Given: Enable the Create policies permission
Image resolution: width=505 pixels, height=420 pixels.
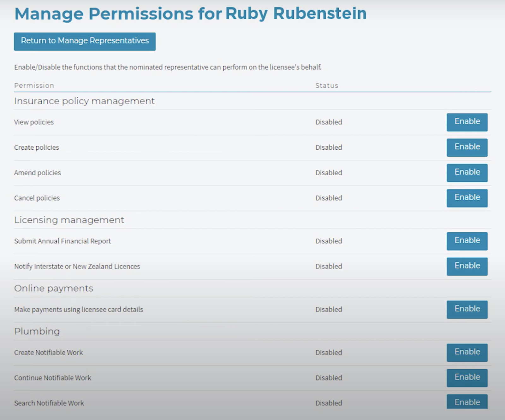Looking at the screenshot, I should pyautogui.click(x=467, y=147).
